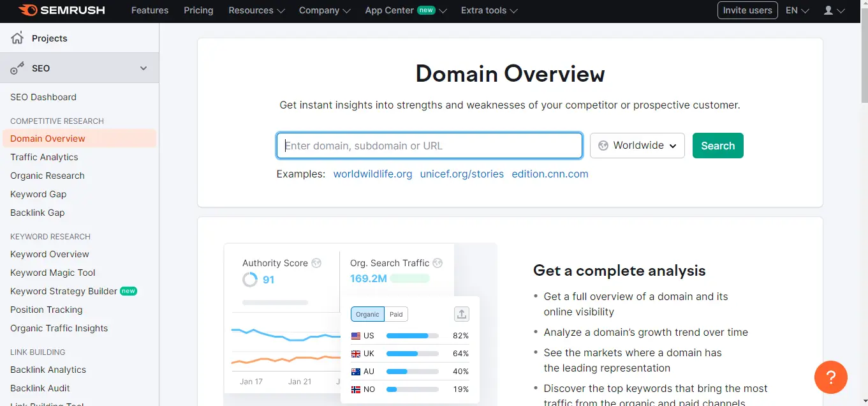Select the Paid toggle in preview
Viewport: 868px width, 406px height.
pyautogui.click(x=396, y=314)
